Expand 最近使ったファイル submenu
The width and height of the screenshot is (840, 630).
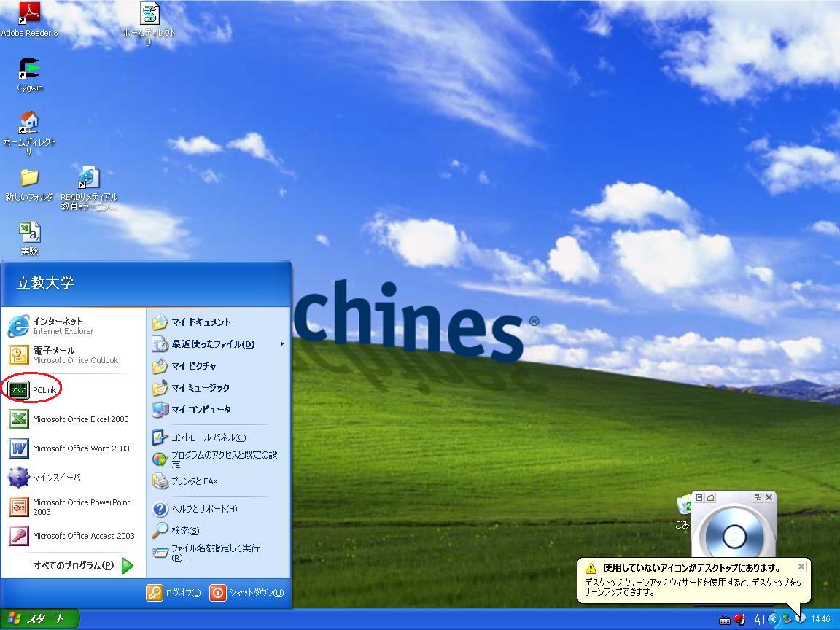218,344
